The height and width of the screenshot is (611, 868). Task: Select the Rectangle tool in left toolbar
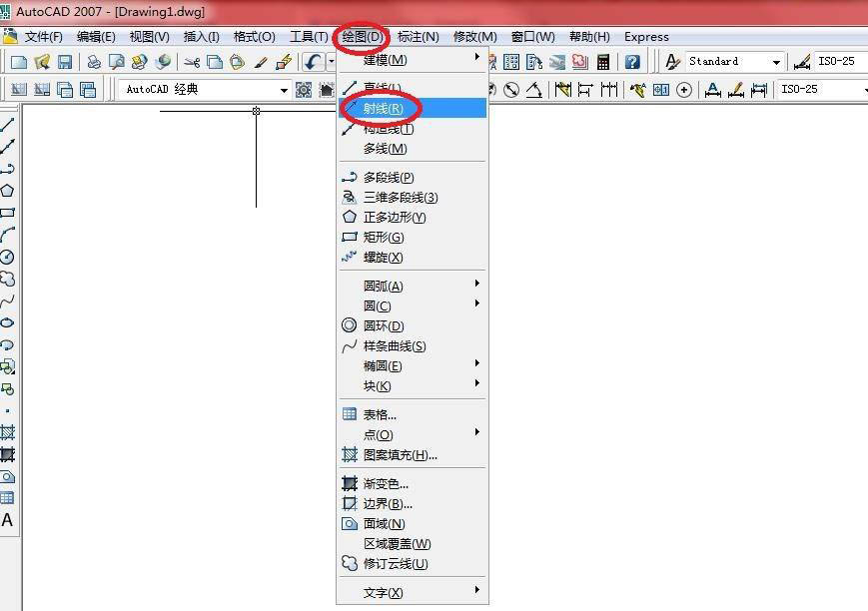click(x=7, y=213)
